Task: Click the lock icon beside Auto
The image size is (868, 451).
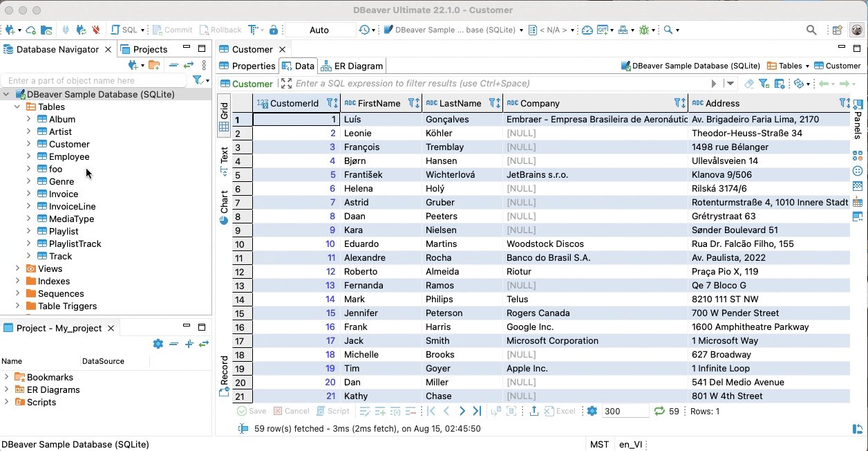Action: point(274,30)
